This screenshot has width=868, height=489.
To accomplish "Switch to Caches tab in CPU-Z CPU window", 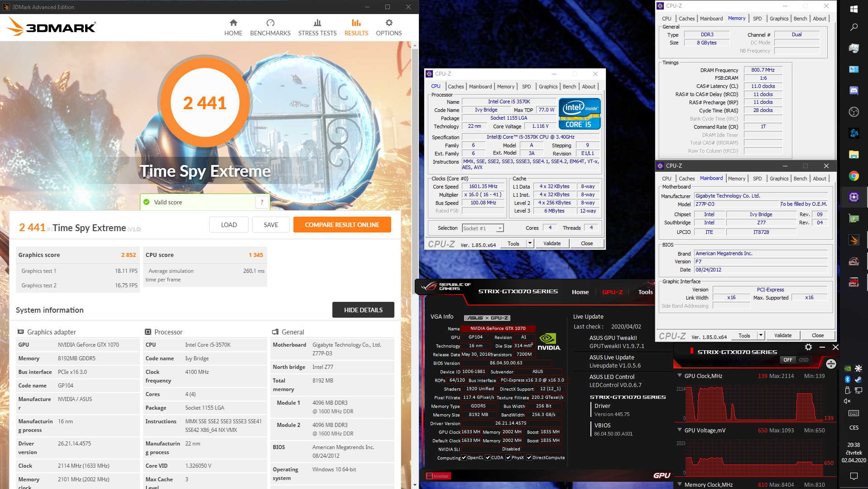I will tap(456, 87).
